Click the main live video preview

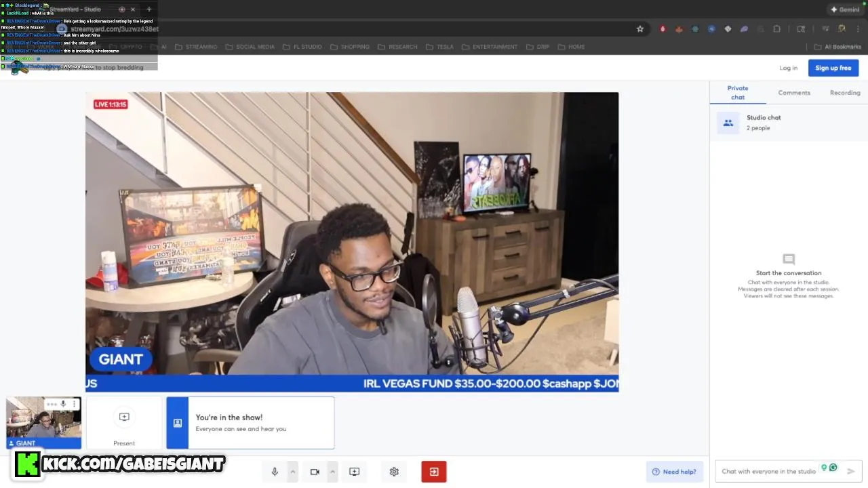(x=352, y=242)
